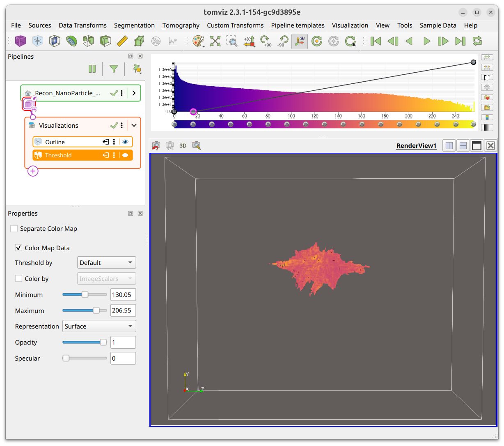Toggle the orientation axes visibility button
504x446 pixels.
[x=300, y=41]
